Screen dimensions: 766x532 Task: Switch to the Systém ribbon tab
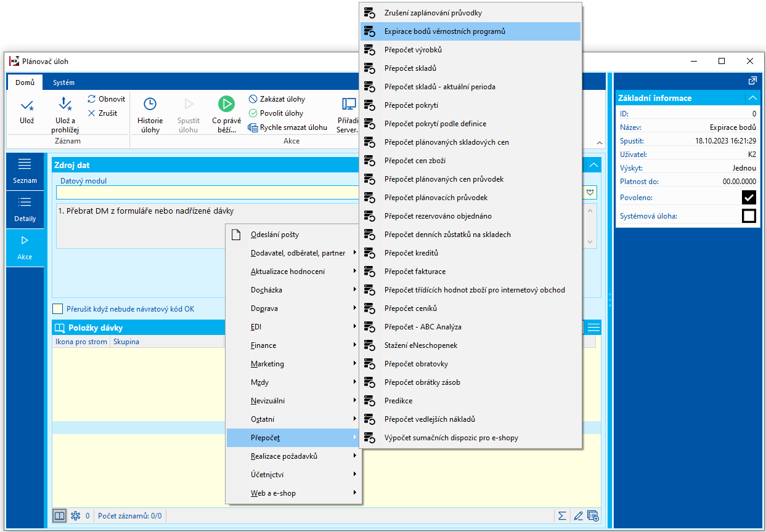pos(63,83)
